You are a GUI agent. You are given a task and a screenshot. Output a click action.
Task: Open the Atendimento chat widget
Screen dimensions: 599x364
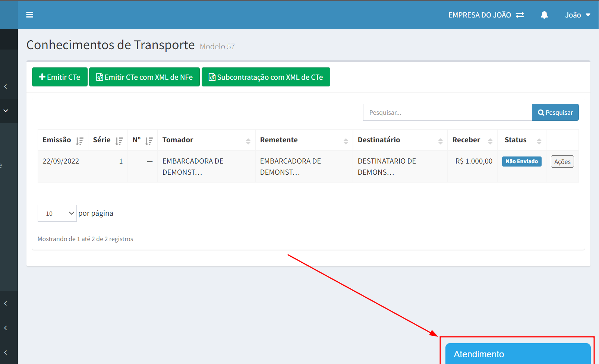pyautogui.click(x=518, y=354)
